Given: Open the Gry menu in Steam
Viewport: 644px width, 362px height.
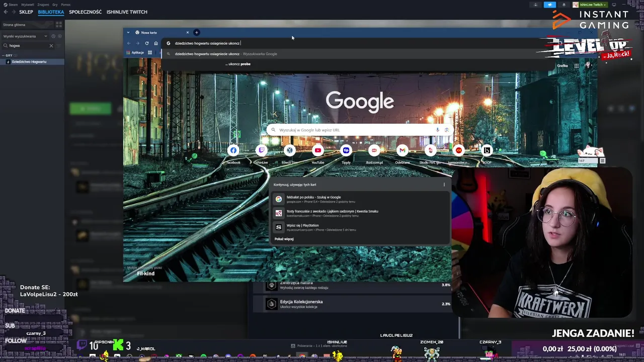Looking at the screenshot, I should click(x=55, y=5).
